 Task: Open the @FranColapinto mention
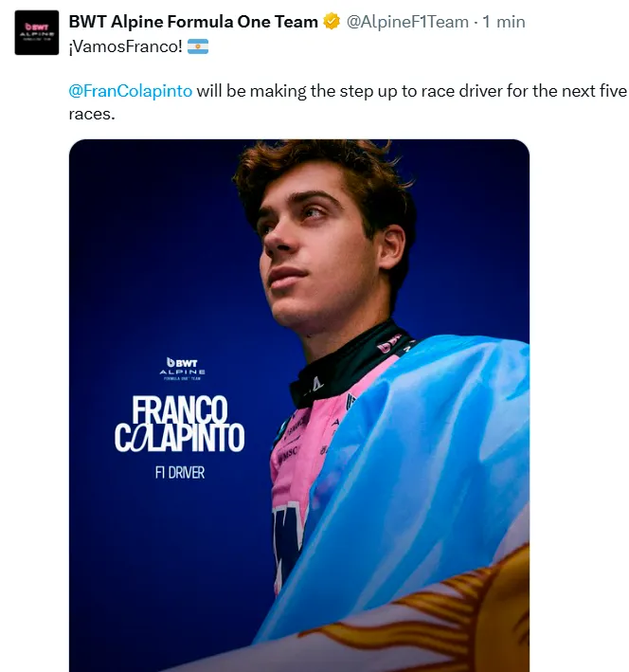pyautogui.click(x=131, y=92)
